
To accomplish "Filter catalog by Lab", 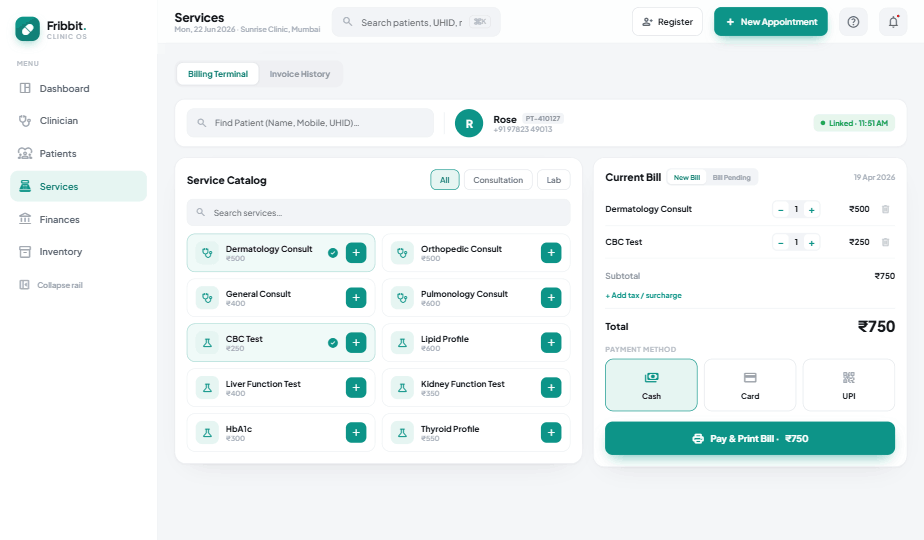I will [x=553, y=180].
